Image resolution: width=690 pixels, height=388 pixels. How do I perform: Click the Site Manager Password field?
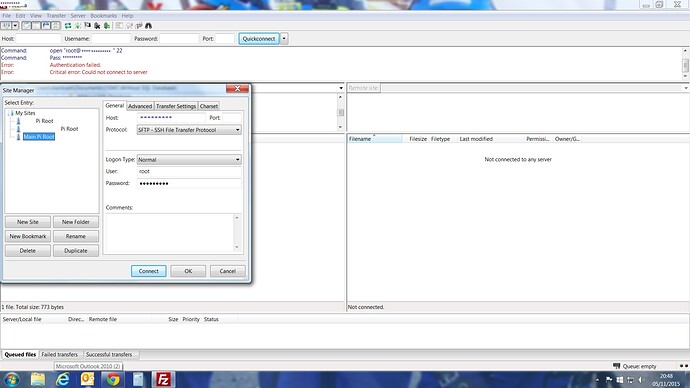[x=189, y=183]
